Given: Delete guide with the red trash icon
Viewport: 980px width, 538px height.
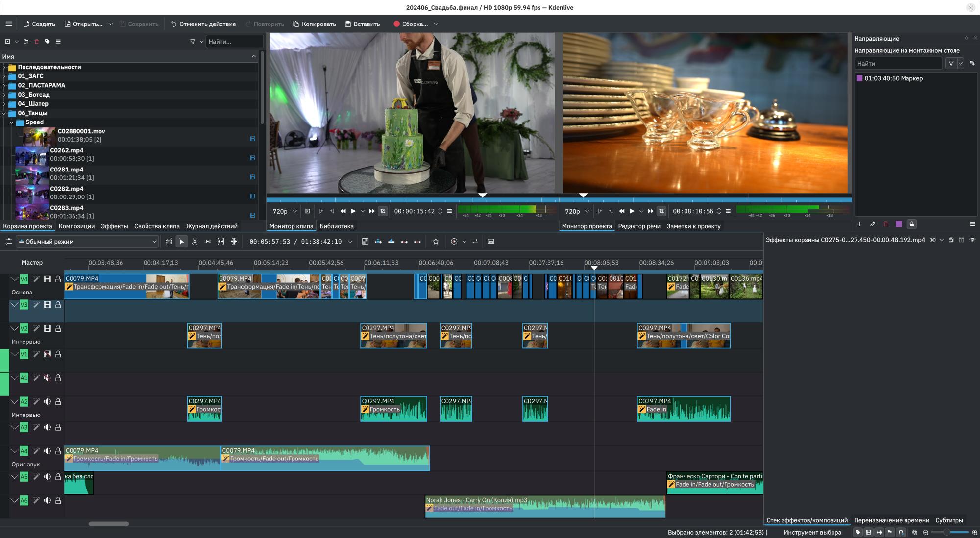Looking at the screenshot, I should pos(885,224).
